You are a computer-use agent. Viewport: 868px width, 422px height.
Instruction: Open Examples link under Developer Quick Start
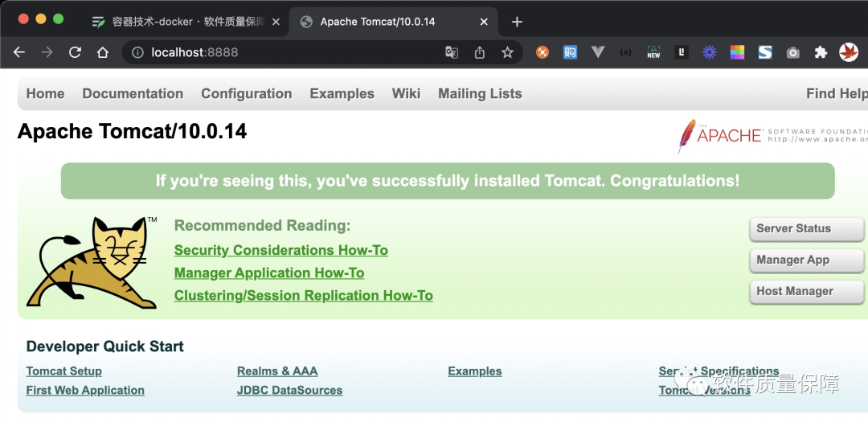475,371
